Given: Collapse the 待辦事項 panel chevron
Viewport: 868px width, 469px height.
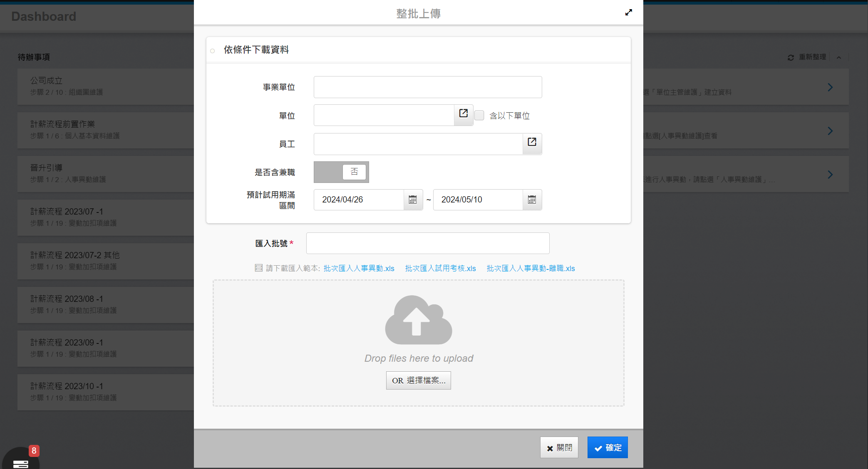Looking at the screenshot, I should pos(839,57).
